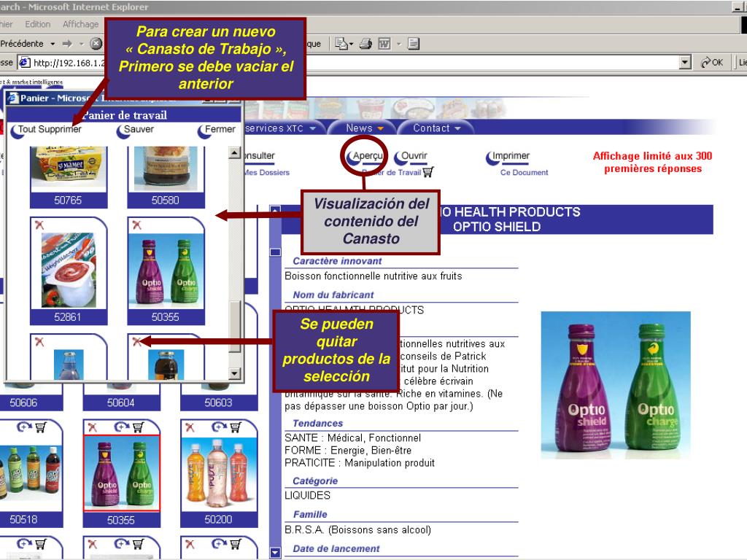Click the Aperçu button
This screenshot has width=747, height=560.
365,157
